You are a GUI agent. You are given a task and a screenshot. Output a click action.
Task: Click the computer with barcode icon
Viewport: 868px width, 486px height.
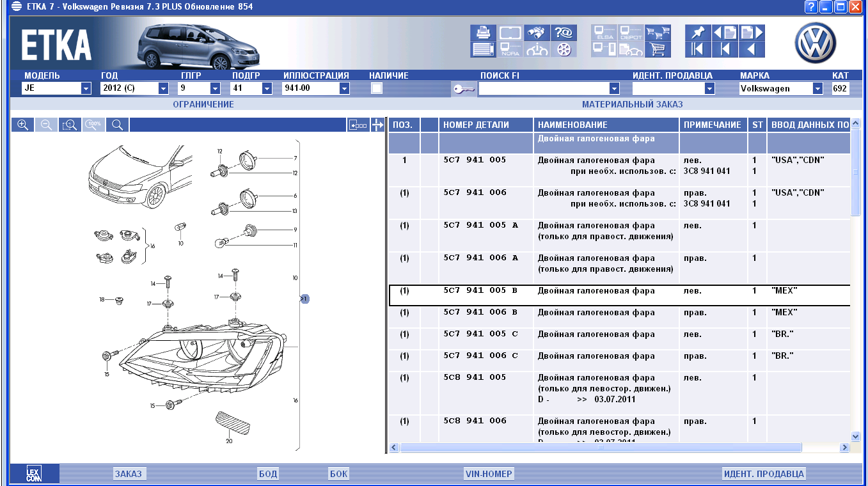(x=604, y=49)
